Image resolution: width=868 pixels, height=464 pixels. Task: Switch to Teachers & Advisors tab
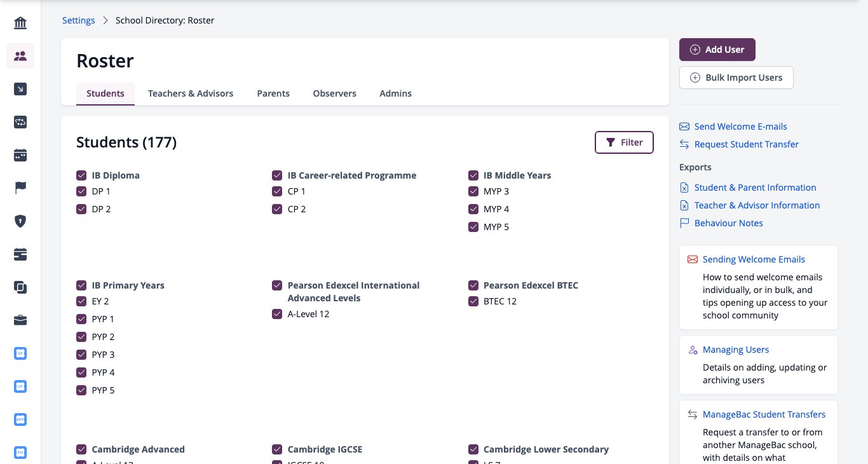pyautogui.click(x=191, y=93)
